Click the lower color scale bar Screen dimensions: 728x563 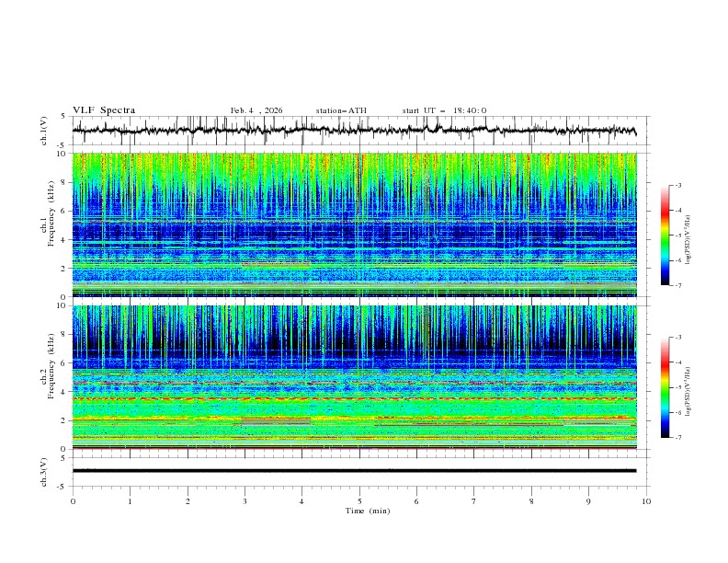(665, 387)
